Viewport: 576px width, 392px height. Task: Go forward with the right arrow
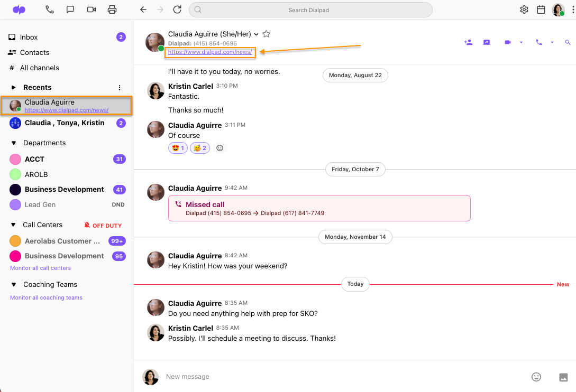(160, 10)
